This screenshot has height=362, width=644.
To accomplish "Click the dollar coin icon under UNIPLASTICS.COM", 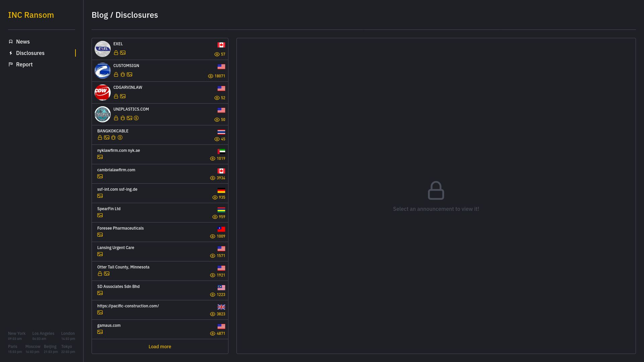I will (x=136, y=118).
